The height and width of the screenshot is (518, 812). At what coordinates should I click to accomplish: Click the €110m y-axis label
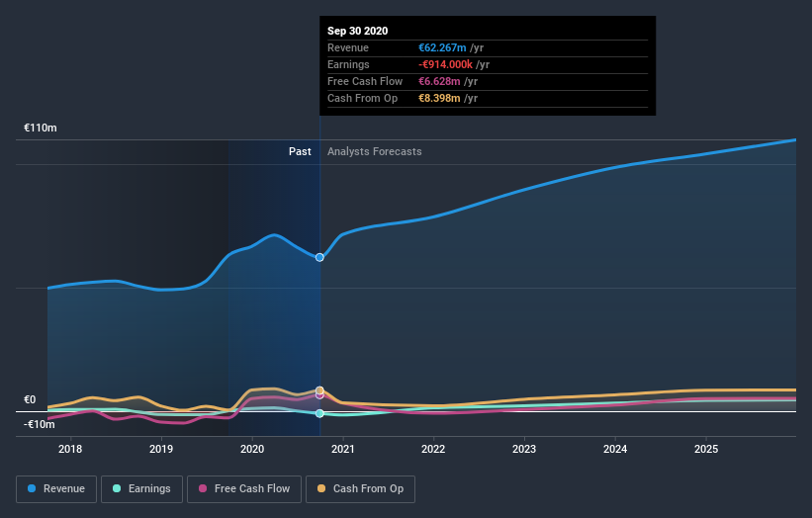tap(41, 128)
